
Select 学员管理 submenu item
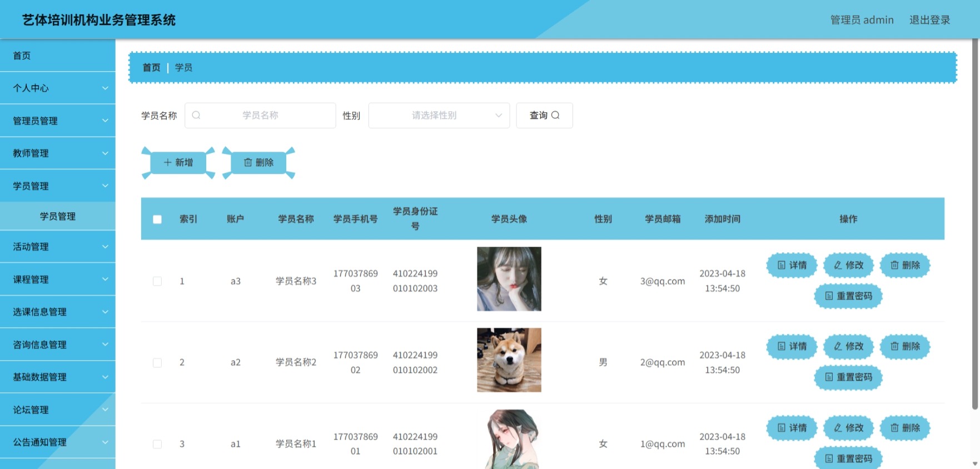tap(58, 216)
